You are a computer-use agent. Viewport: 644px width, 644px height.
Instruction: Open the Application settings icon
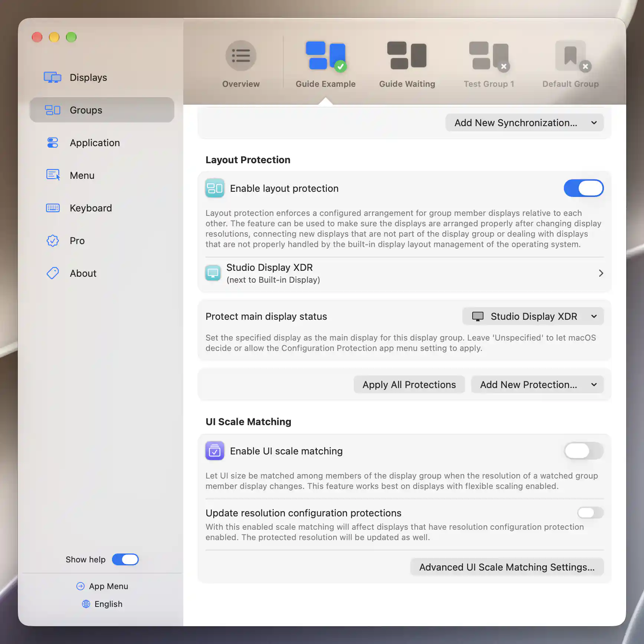[x=52, y=143]
